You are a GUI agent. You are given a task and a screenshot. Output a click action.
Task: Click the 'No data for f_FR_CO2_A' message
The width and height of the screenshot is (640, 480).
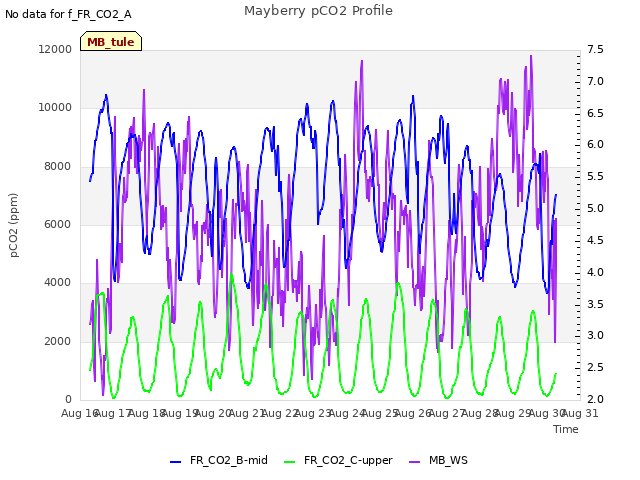click(68, 14)
